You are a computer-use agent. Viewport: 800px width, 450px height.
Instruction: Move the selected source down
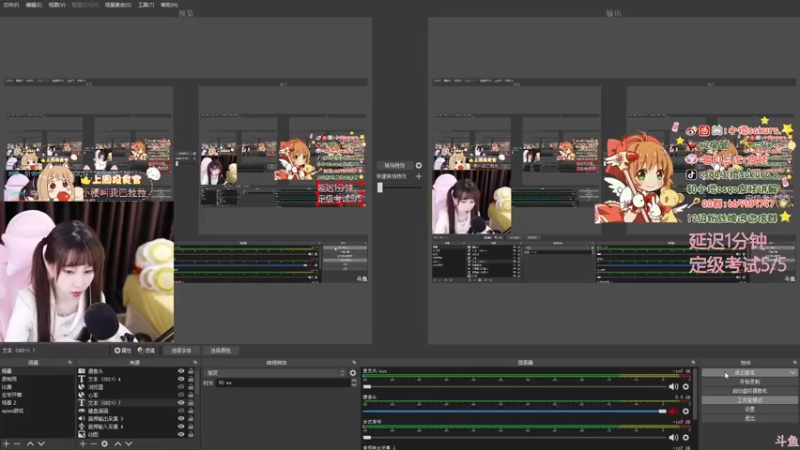(129, 444)
